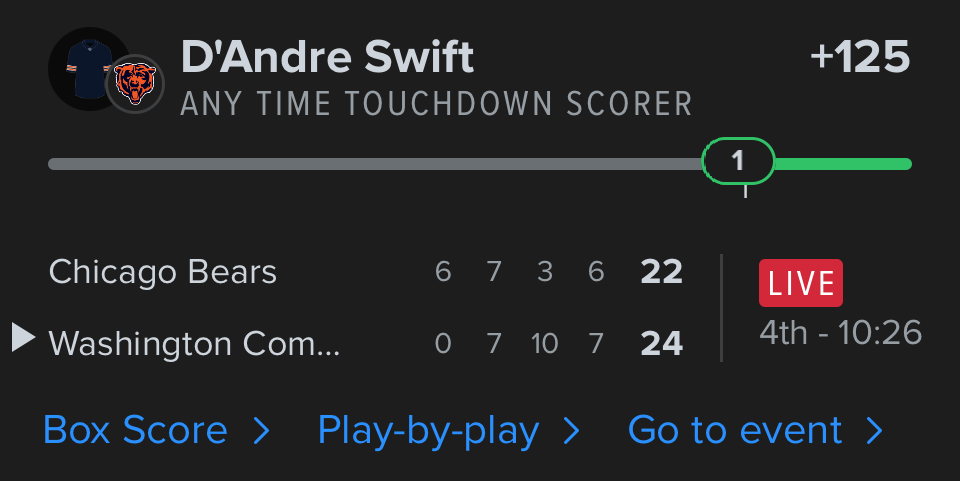The height and width of the screenshot is (481, 960).
Task: Click the chevron after Box Score
Action: coord(262,431)
